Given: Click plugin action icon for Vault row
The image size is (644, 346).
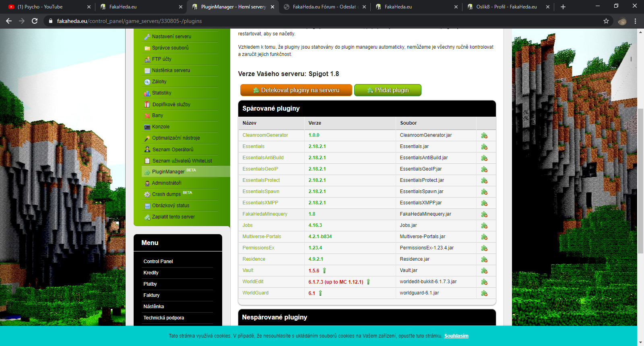Looking at the screenshot, I should pos(484,271).
